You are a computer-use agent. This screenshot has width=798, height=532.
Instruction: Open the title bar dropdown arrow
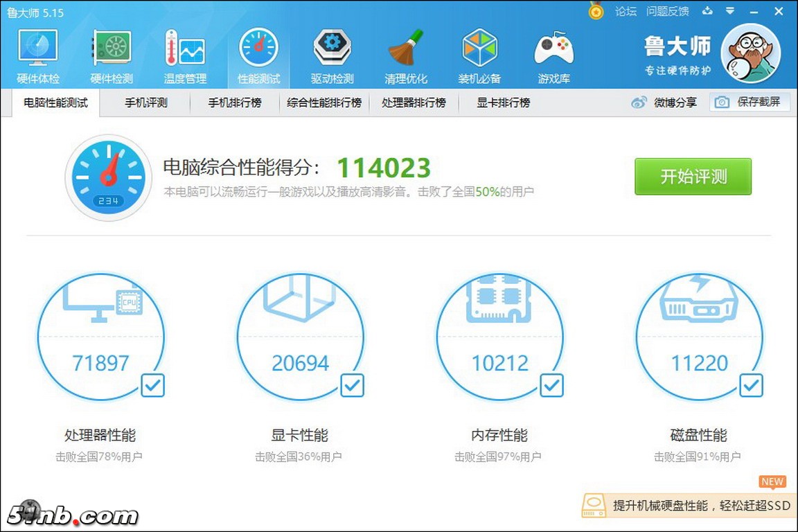[730, 11]
